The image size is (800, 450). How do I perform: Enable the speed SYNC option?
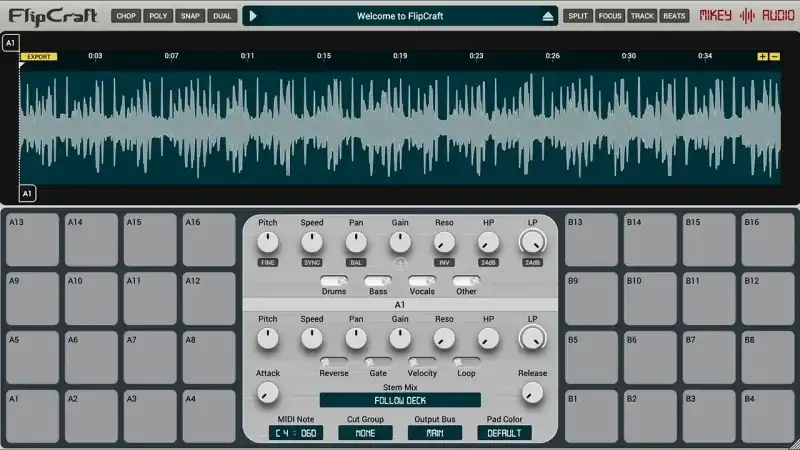[312, 262]
